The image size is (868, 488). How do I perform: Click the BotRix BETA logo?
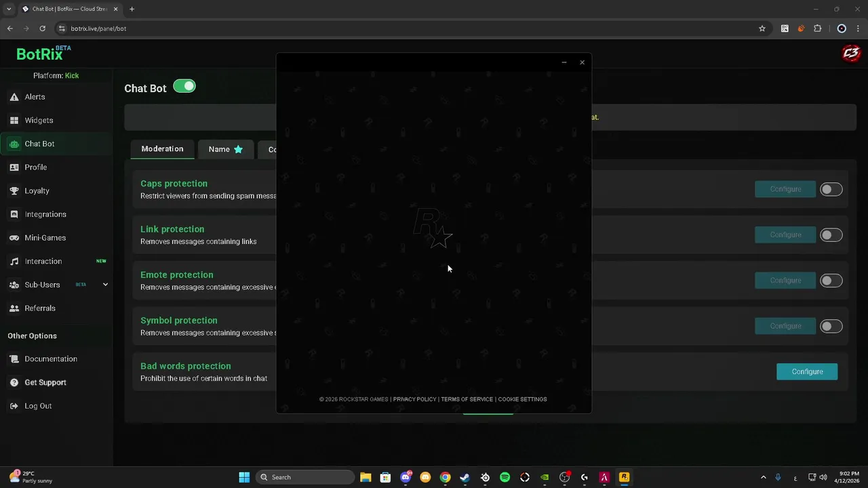pyautogui.click(x=43, y=54)
